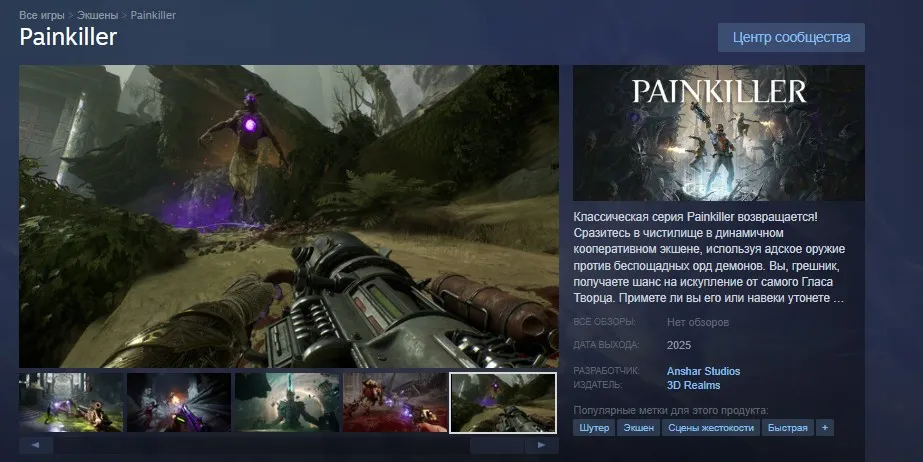
Task: Click the 'РАЗРАБОТЧИК:' label
Action: [x=606, y=371]
